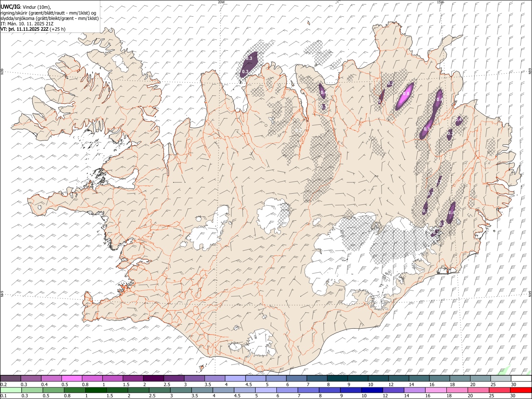Screen dimensions: 532x399
Task: Click the "0.2" value on the map's northeast
Action: point(390,84)
